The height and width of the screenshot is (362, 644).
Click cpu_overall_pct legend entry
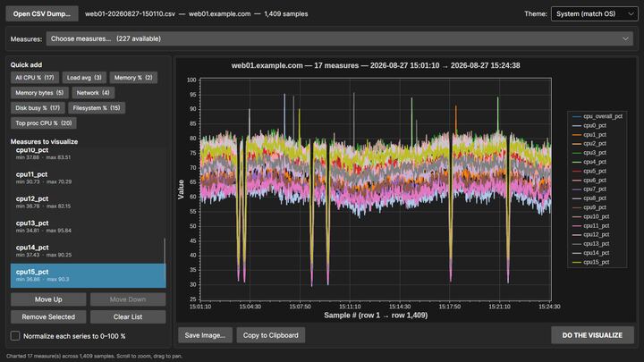pos(597,116)
